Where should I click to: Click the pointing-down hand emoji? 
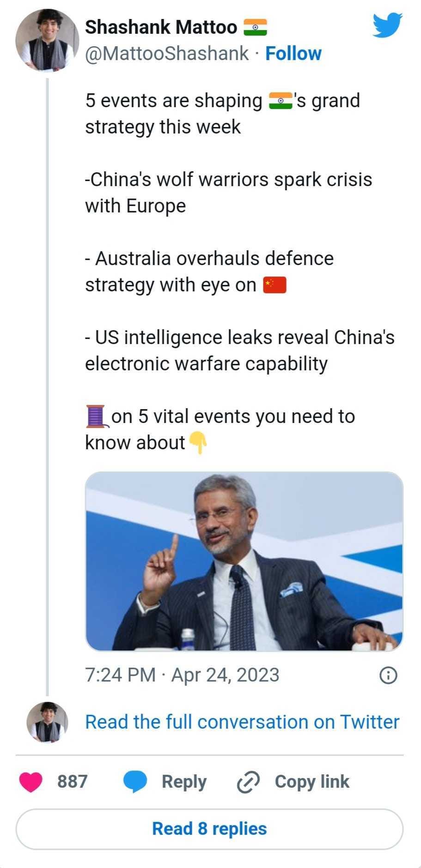[x=198, y=443]
